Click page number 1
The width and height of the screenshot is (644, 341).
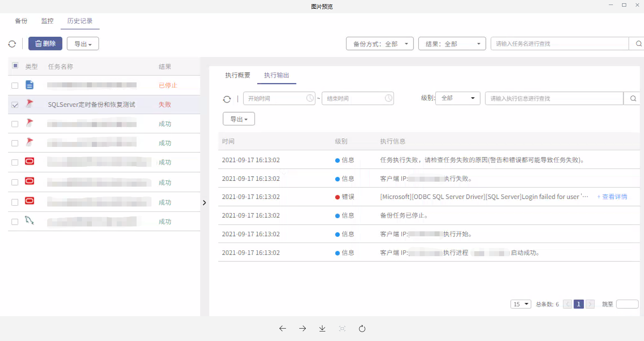(579, 304)
